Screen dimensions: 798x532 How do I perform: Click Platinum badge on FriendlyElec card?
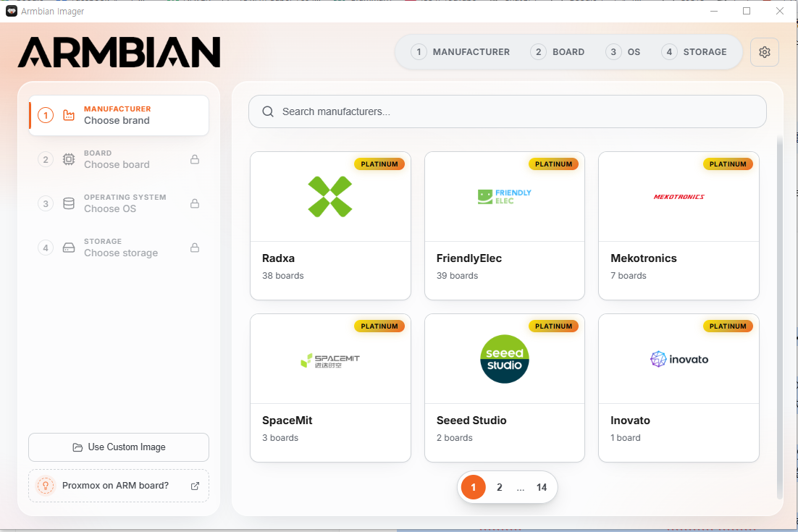(553, 164)
